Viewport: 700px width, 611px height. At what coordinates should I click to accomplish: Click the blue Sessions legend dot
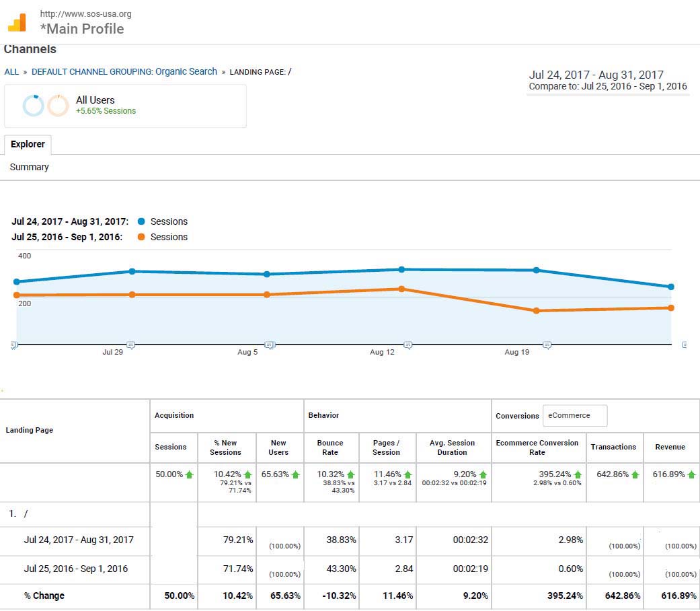[x=141, y=221]
